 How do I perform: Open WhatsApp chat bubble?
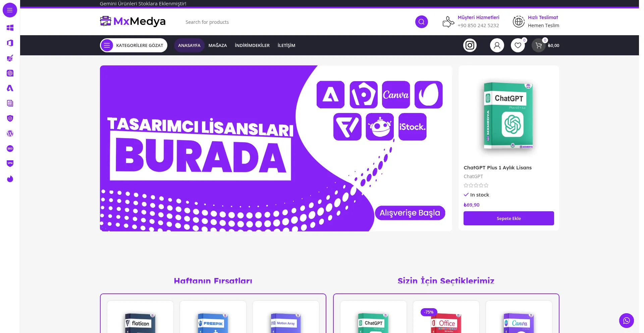click(626, 321)
